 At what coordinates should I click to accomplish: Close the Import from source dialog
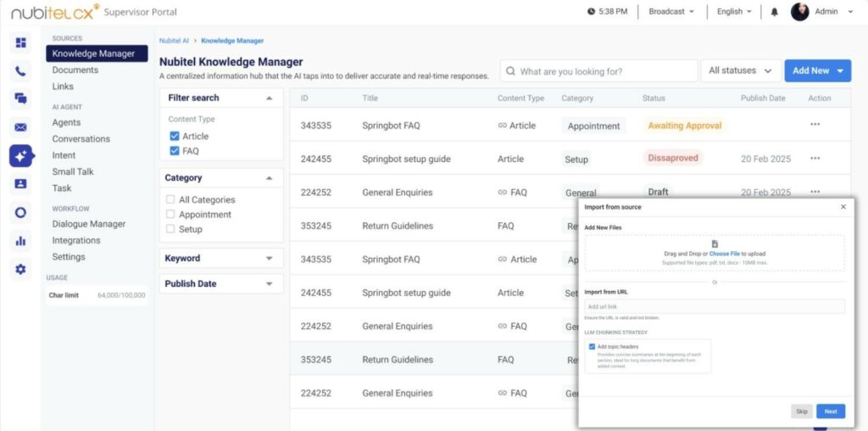tap(843, 207)
